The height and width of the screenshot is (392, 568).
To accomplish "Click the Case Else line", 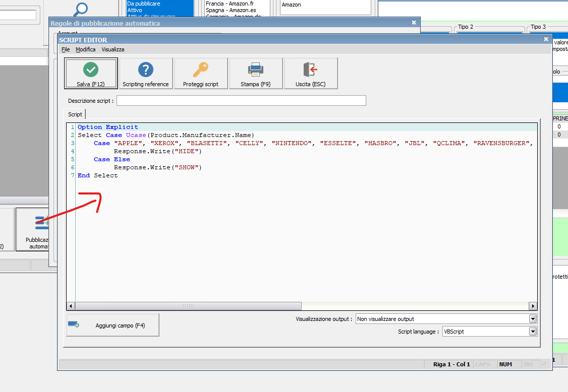I will [x=112, y=159].
